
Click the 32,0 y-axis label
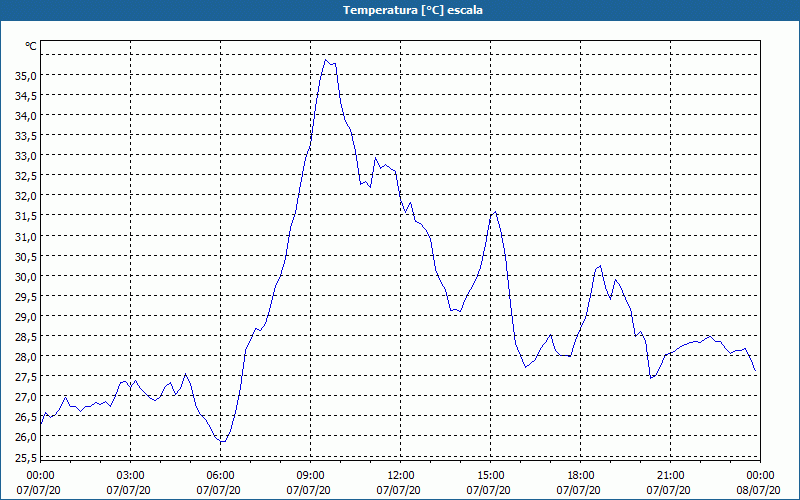tap(26, 196)
